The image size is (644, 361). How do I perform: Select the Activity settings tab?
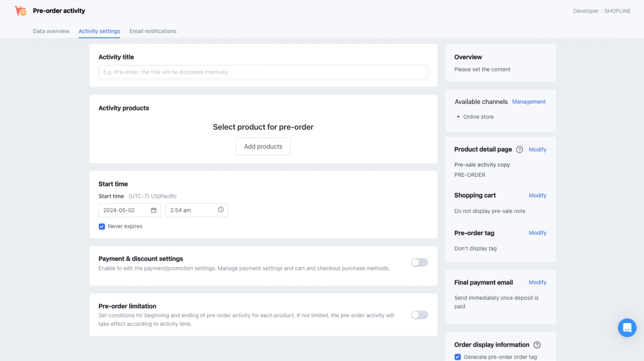tap(99, 31)
